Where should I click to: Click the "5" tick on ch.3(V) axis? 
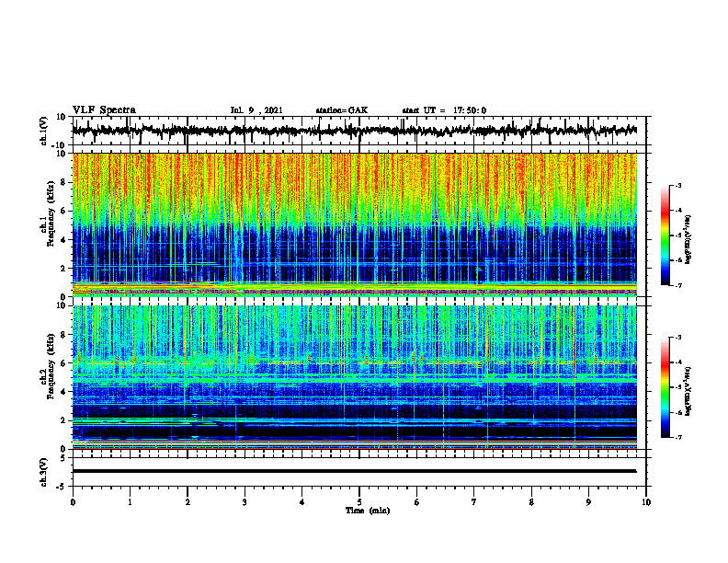[x=64, y=457]
